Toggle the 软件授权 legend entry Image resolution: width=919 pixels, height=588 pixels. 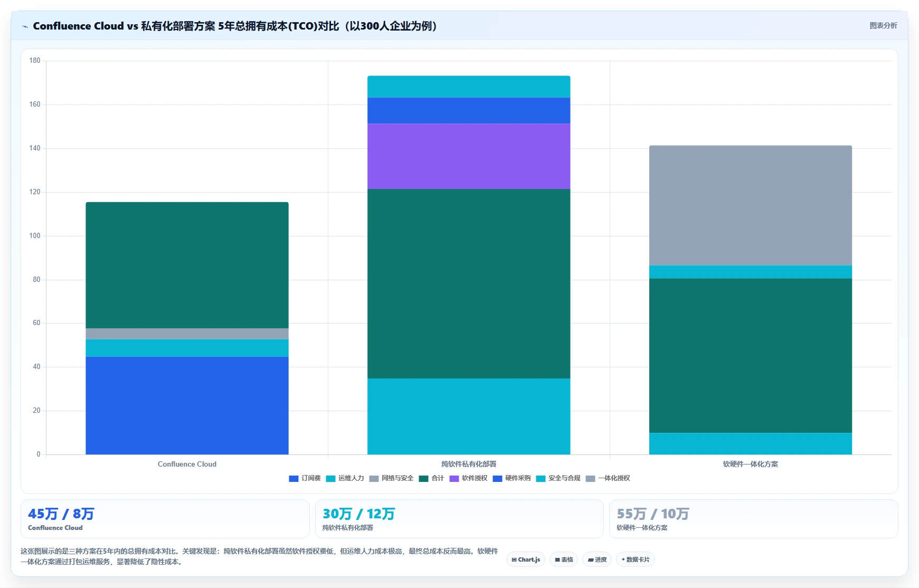[468, 478]
